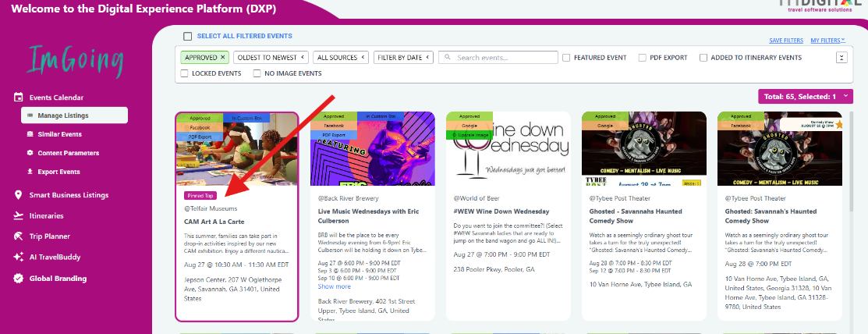868x334 pixels.
Task: Click the Pinned Top badge on CAM card
Action: pos(200,196)
